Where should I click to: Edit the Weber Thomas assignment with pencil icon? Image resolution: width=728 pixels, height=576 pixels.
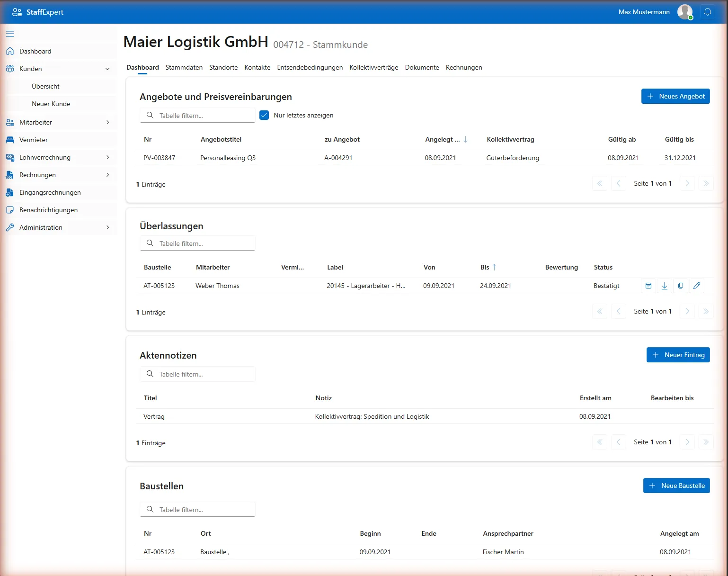pyautogui.click(x=696, y=286)
